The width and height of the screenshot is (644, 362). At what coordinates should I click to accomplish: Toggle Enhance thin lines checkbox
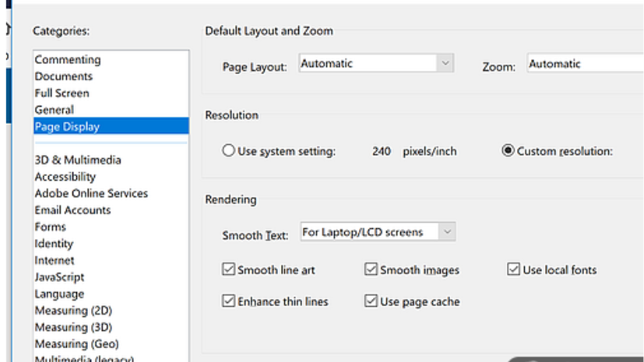pyautogui.click(x=229, y=301)
